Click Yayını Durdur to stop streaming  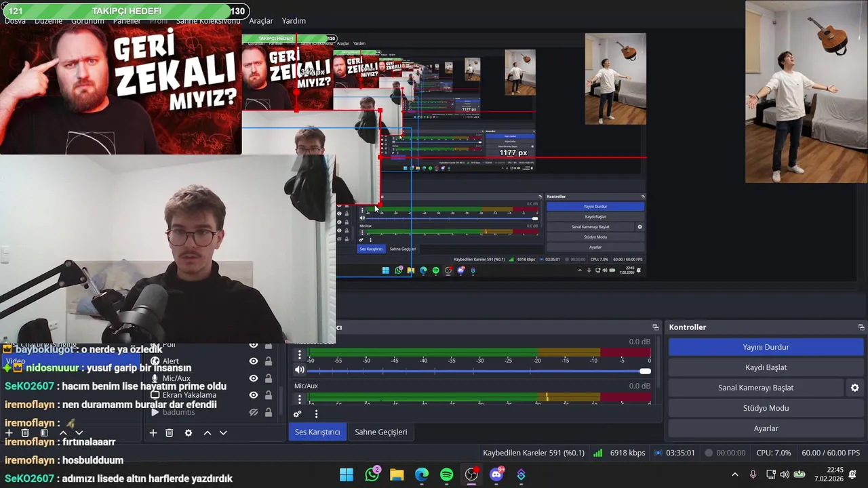(766, 347)
